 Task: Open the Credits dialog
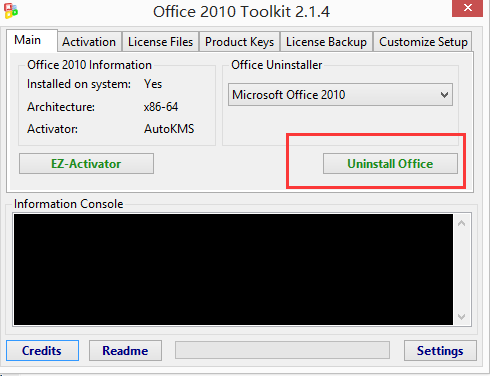(42, 351)
